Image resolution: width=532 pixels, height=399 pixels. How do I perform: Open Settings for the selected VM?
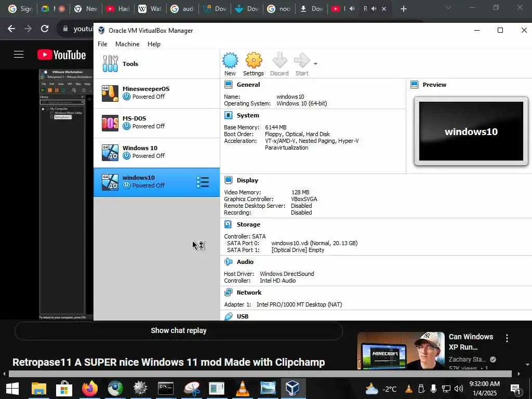point(254,64)
